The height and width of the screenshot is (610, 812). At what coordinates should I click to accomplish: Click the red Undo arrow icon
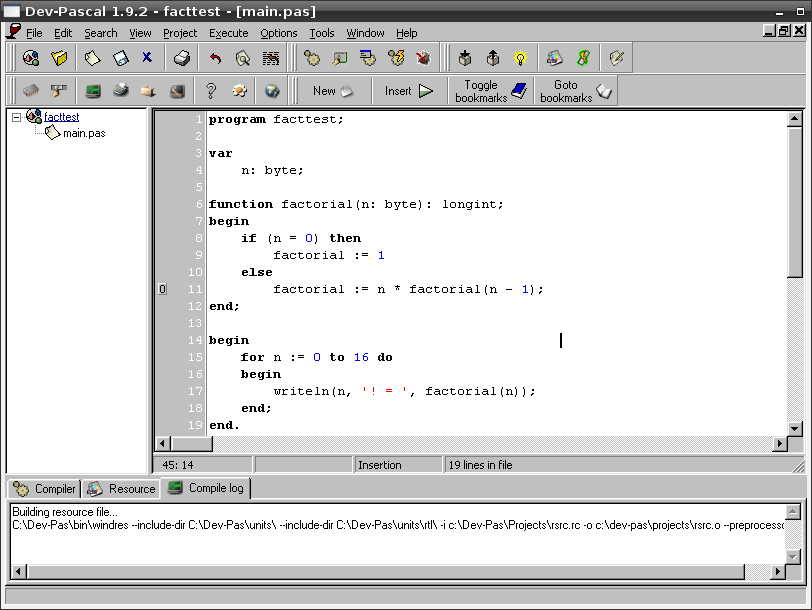215,58
